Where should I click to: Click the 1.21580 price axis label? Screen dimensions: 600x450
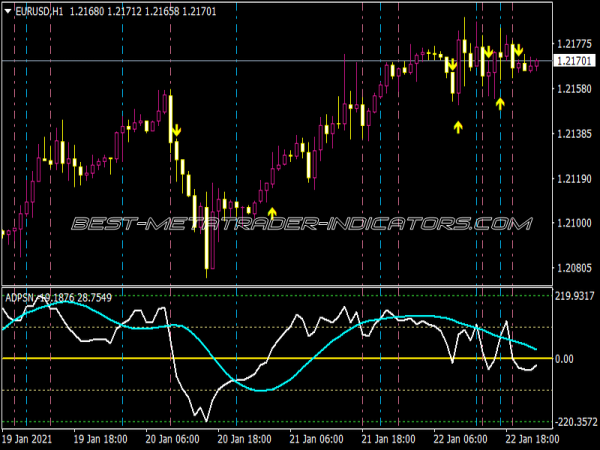coord(574,89)
